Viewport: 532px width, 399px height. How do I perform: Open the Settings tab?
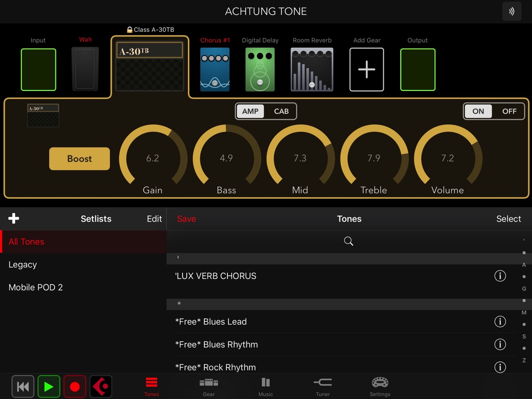coord(380,387)
